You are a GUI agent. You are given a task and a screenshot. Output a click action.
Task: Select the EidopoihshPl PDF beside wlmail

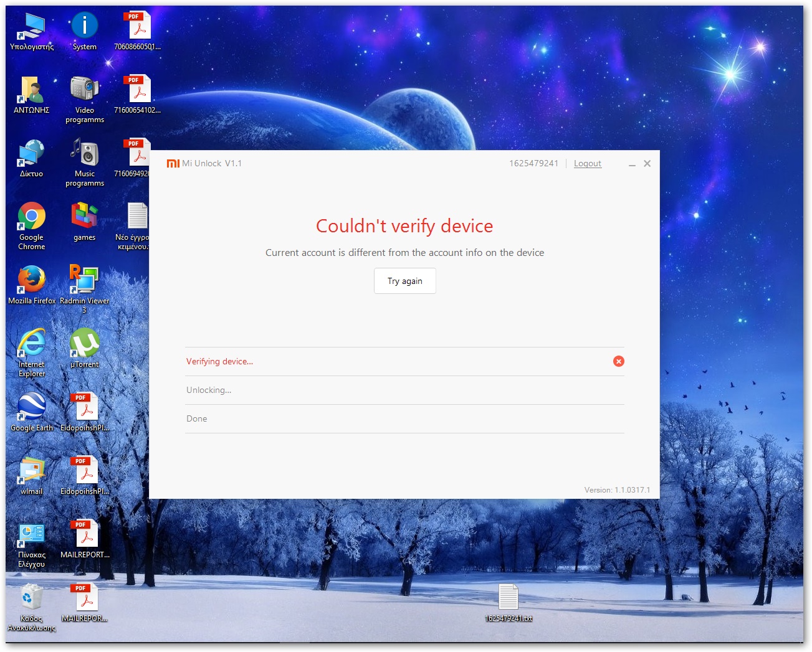tap(85, 476)
